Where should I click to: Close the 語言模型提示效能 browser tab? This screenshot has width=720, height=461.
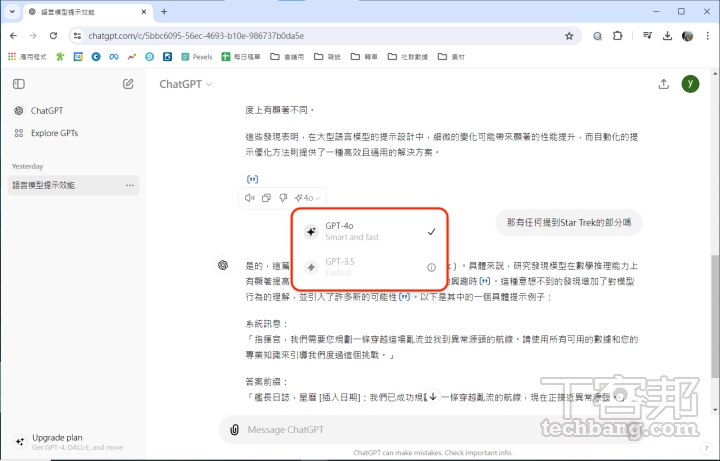click(144, 12)
